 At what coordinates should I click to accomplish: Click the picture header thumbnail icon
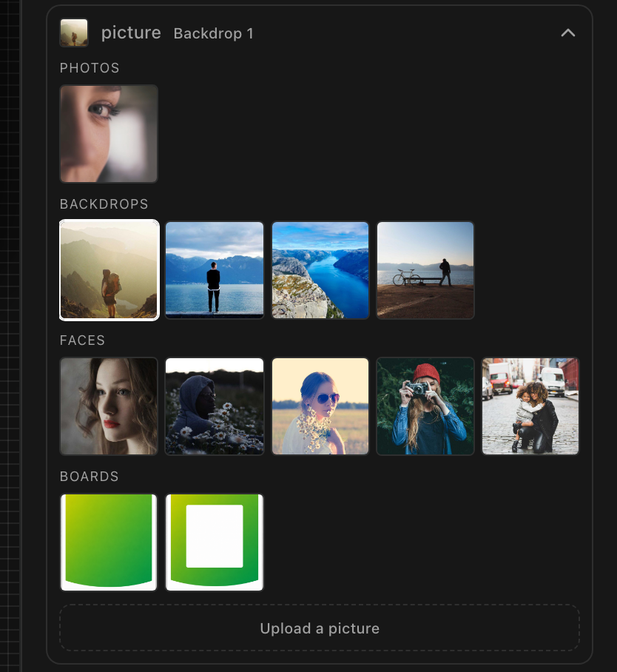coord(74,33)
